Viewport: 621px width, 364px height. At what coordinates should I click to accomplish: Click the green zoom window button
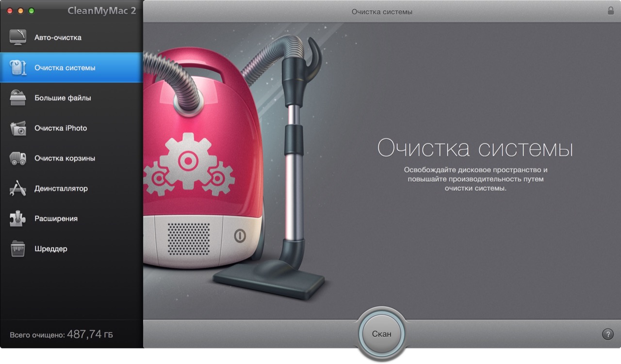(32, 11)
